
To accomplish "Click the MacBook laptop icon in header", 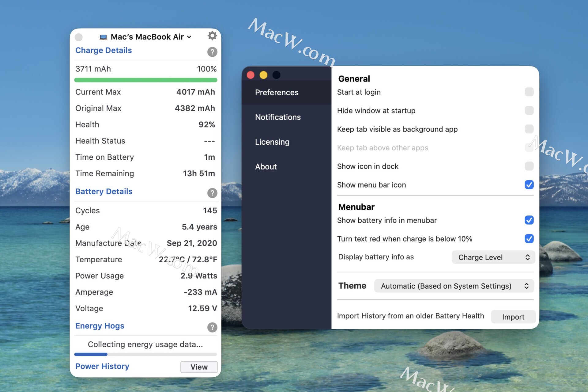I will pos(103,37).
